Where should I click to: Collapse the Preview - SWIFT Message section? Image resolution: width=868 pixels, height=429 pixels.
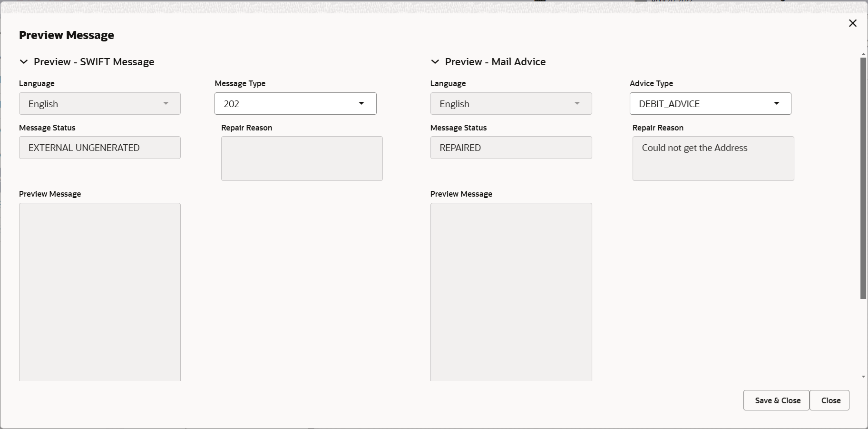pyautogui.click(x=23, y=62)
